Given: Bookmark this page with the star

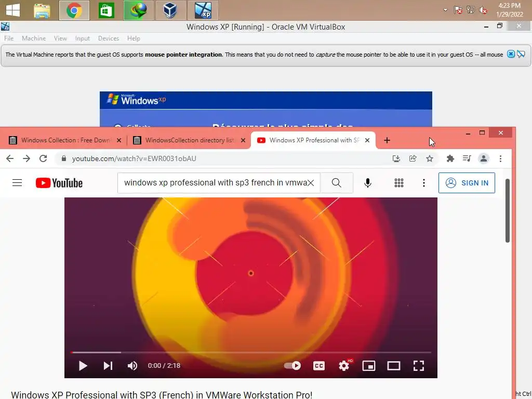Looking at the screenshot, I should [x=430, y=158].
